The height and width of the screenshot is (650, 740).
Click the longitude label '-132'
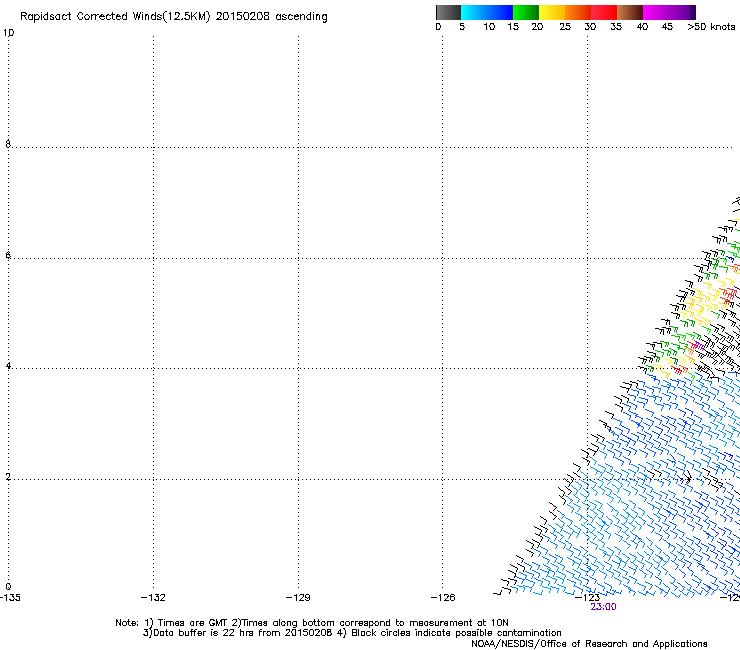[153, 598]
